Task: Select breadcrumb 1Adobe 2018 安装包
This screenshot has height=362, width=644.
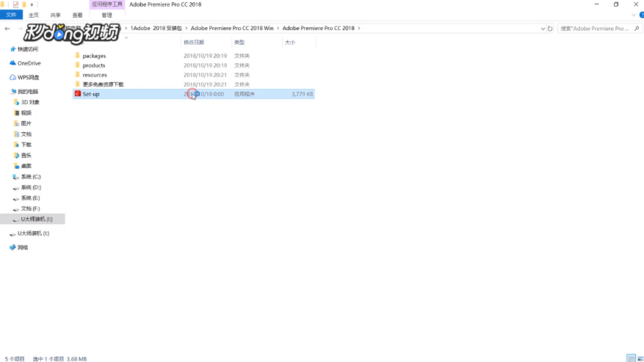Action: 156,28
